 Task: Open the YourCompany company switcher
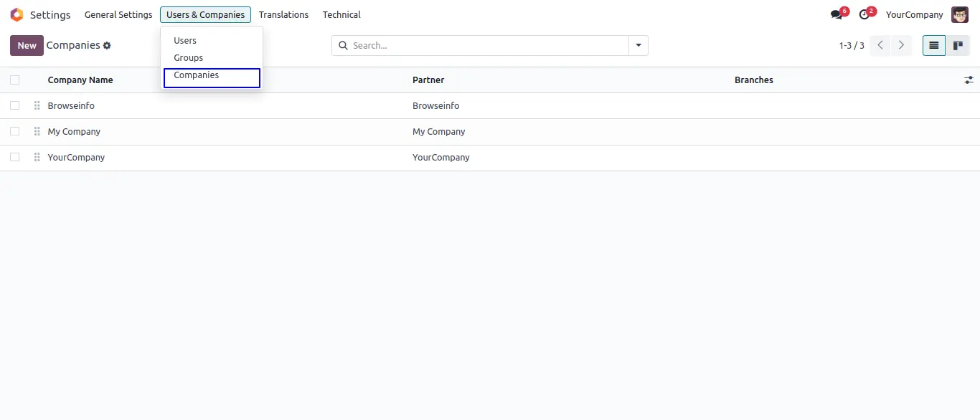(914, 15)
